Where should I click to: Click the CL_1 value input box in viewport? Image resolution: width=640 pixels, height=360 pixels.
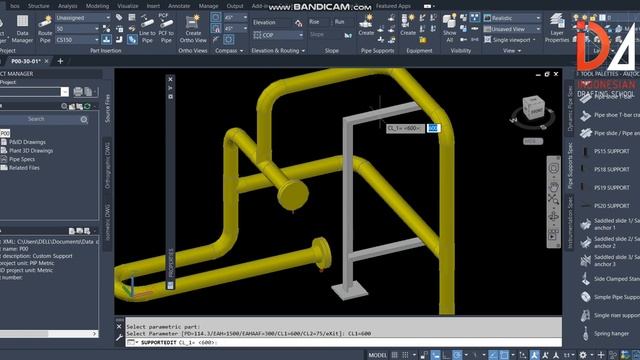pos(433,128)
